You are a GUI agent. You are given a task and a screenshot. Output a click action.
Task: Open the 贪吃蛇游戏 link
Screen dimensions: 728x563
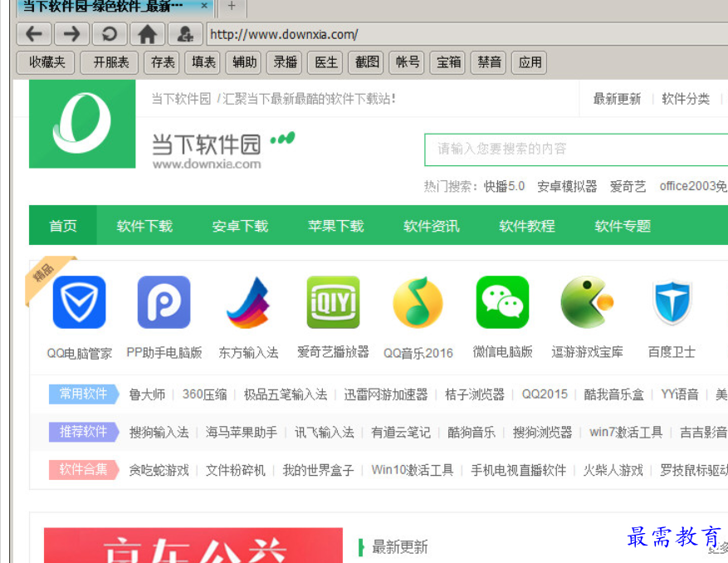[159, 470]
